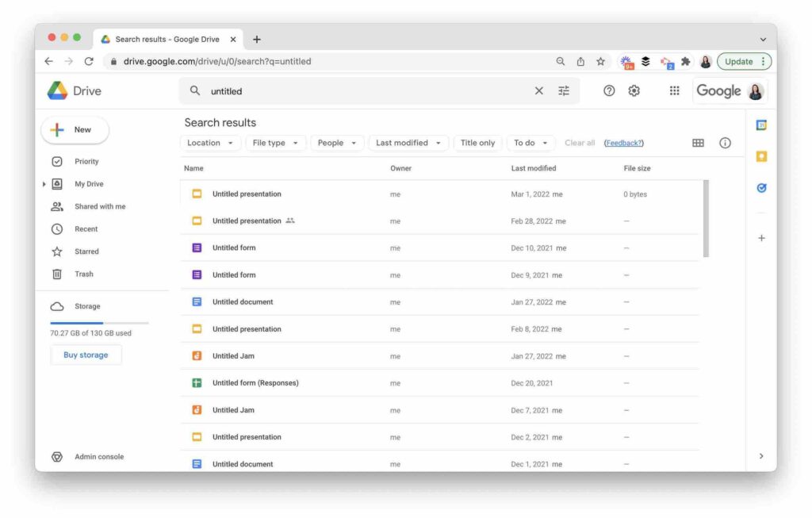Open the Feedback link
The height and width of the screenshot is (518, 812).
tap(624, 143)
